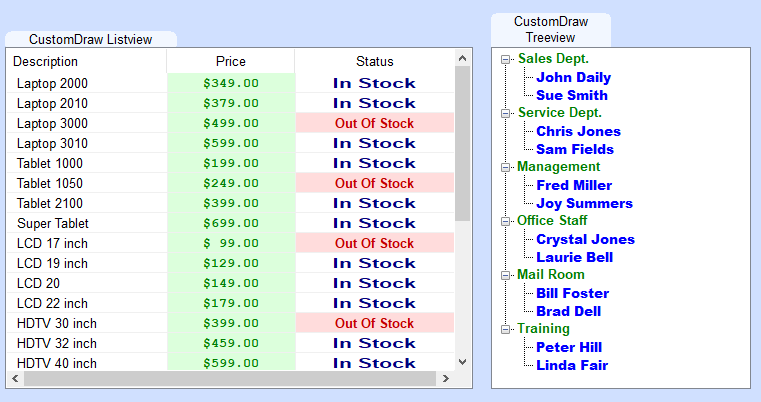The width and height of the screenshot is (761, 402).
Task: Switch to the CustomDraw Listview tab
Action: coord(91,39)
